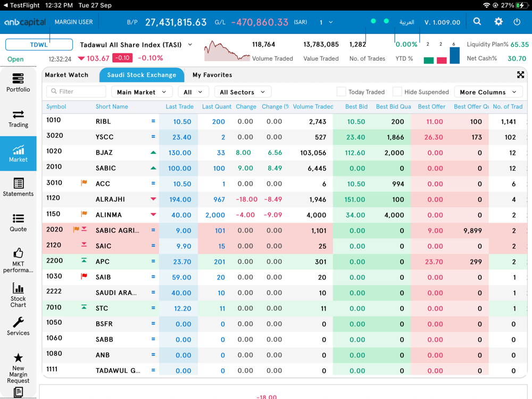Click the red down-stocks bar
This screenshot has height=399, width=532.
(x=442, y=61)
